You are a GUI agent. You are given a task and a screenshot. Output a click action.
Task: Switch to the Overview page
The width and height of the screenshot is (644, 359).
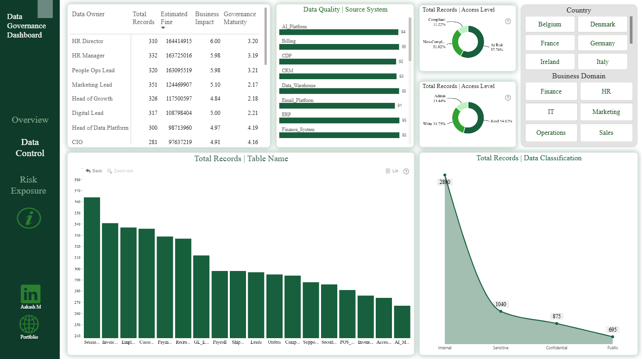click(30, 120)
